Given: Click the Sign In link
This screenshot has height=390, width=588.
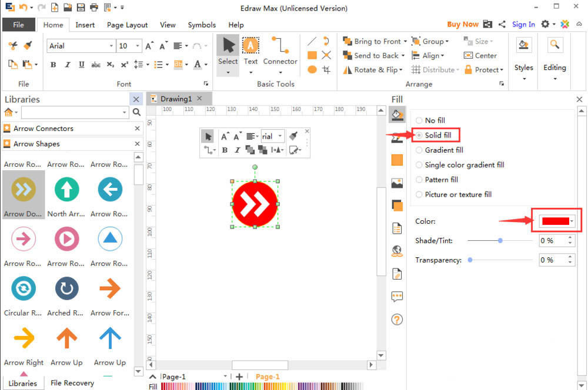Looking at the screenshot, I should (523, 24).
